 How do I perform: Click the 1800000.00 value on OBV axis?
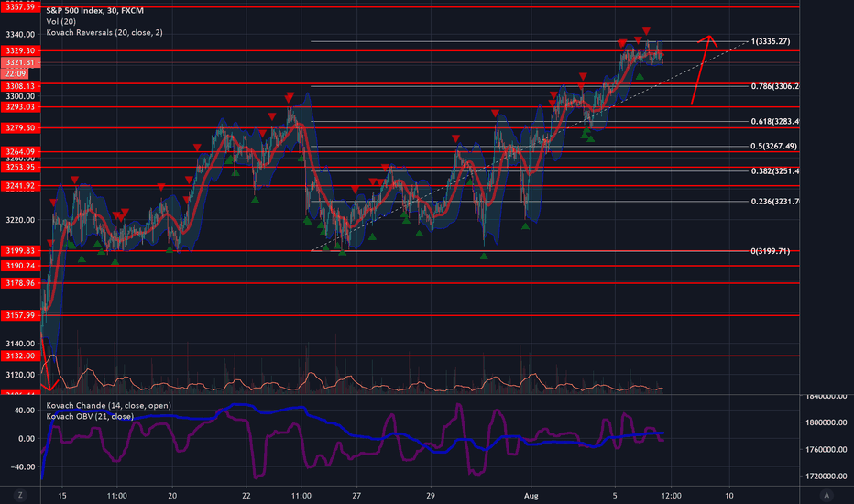(x=827, y=422)
